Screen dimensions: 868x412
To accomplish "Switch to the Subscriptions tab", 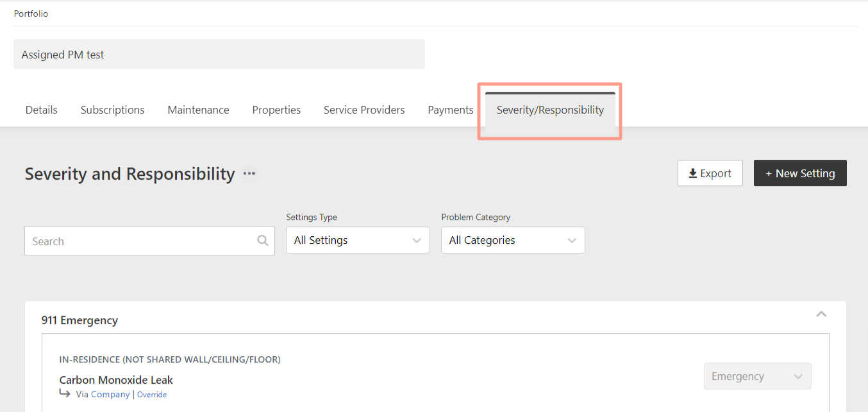I will point(113,110).
